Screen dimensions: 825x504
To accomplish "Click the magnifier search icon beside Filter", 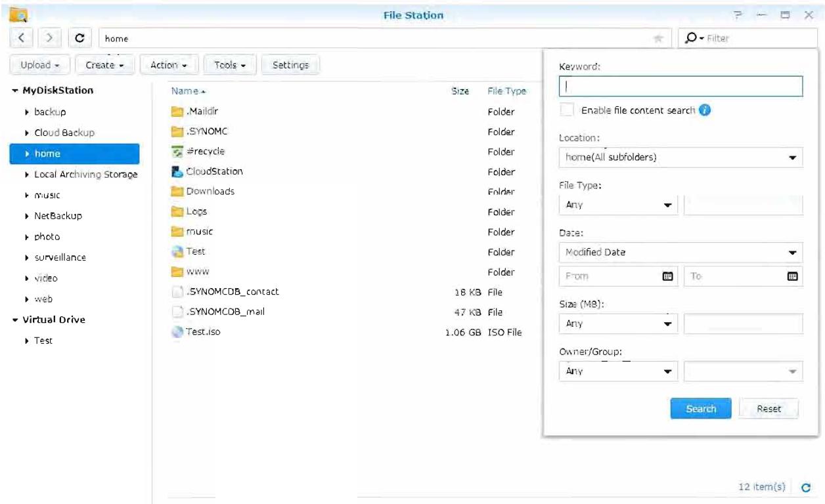I will point(691,39).
